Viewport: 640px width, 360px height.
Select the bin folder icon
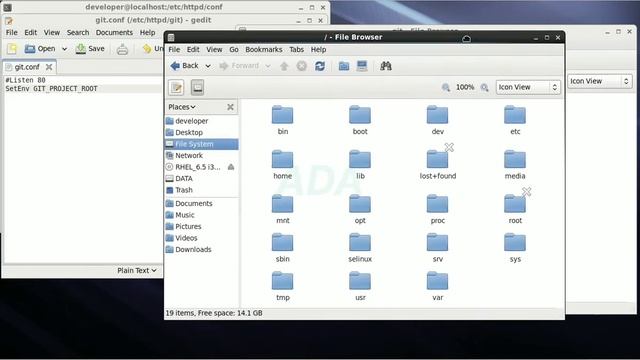282,115
